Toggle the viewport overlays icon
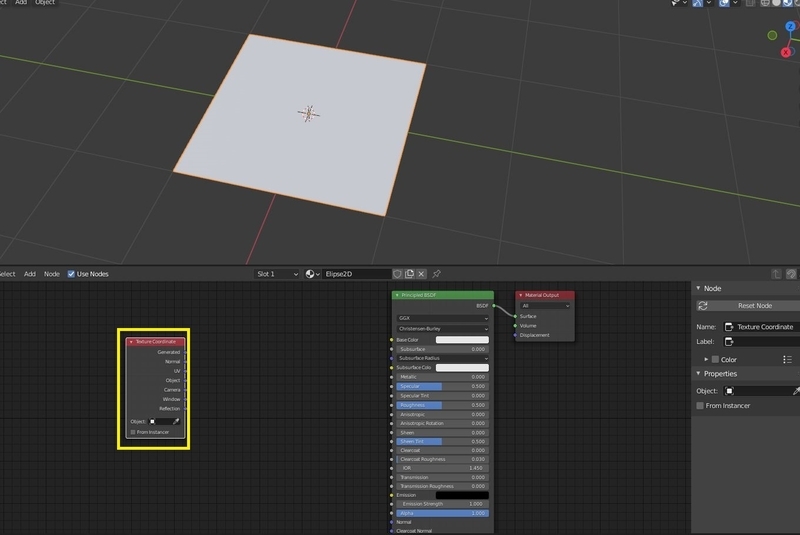This screenshot has height=535, width=800. (x=724, y=3)
